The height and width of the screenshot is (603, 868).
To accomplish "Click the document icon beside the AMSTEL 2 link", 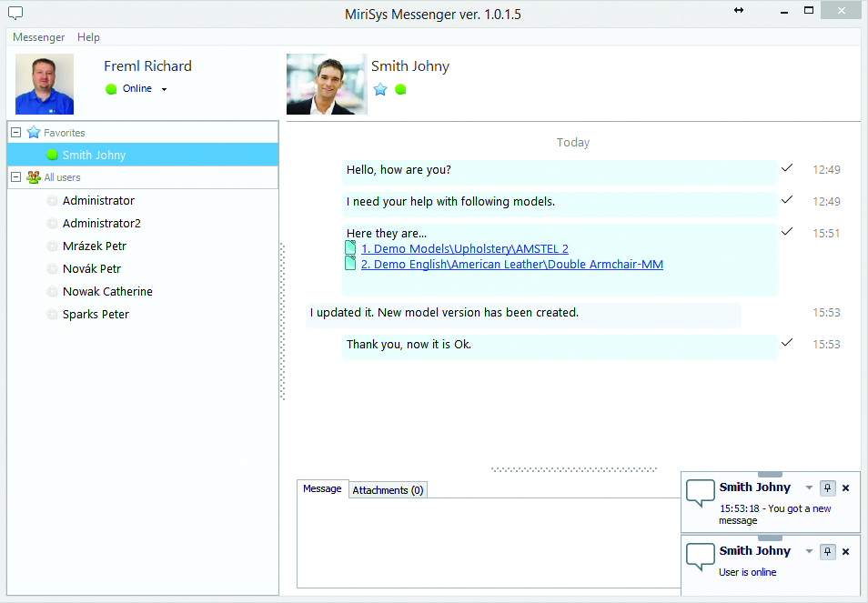I will pyautogui.click(x=351, y=248).
